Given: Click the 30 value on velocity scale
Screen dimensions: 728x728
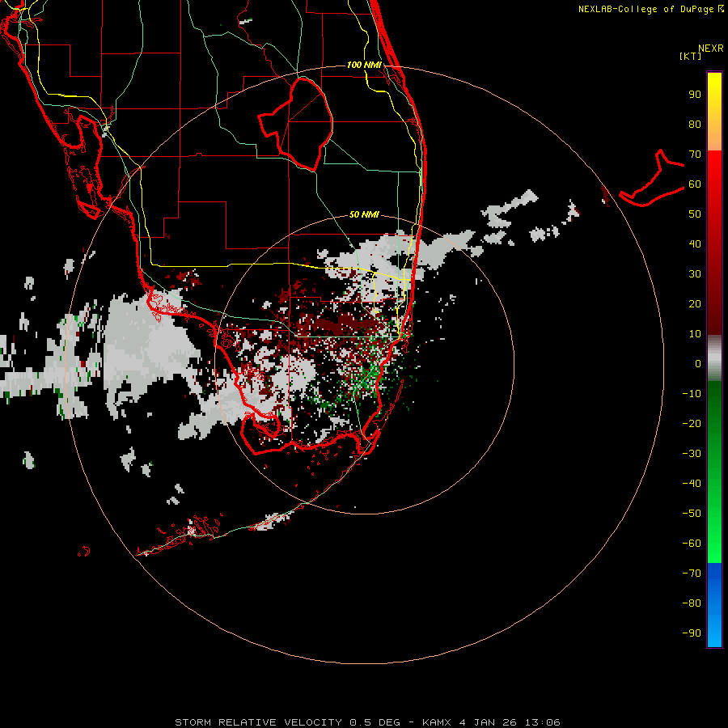Looking at the screenshot, I should [x=695, y=274].
